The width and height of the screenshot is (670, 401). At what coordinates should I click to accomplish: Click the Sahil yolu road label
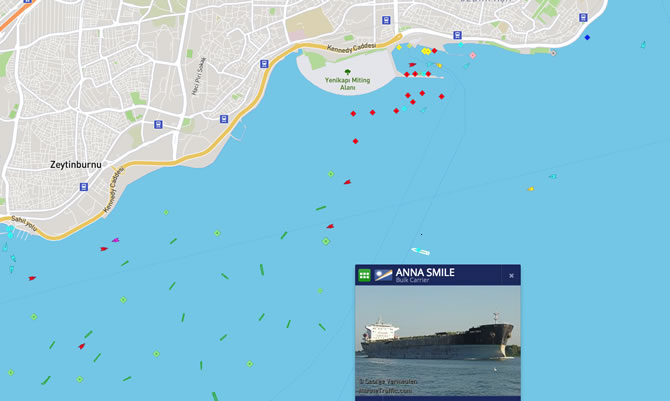pyautogui.click(x=24, y=224)
